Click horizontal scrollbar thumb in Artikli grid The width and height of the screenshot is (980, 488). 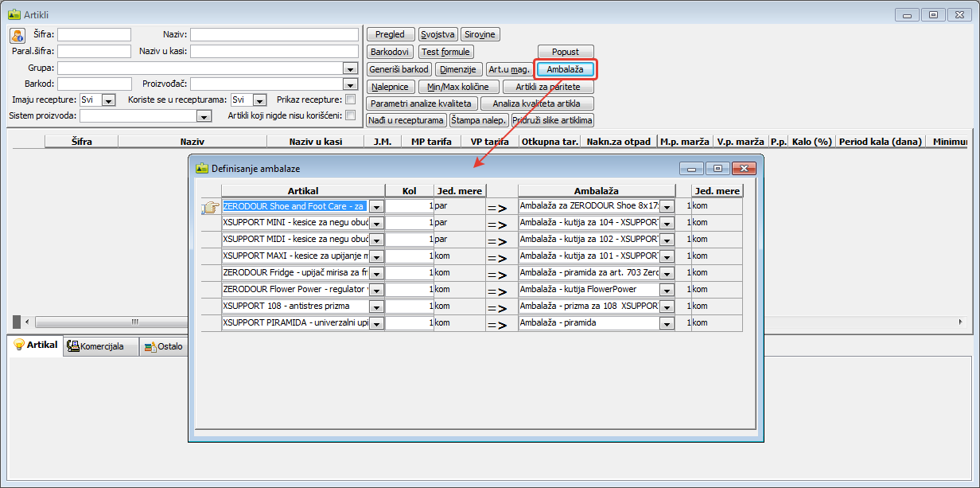point(135,322)
